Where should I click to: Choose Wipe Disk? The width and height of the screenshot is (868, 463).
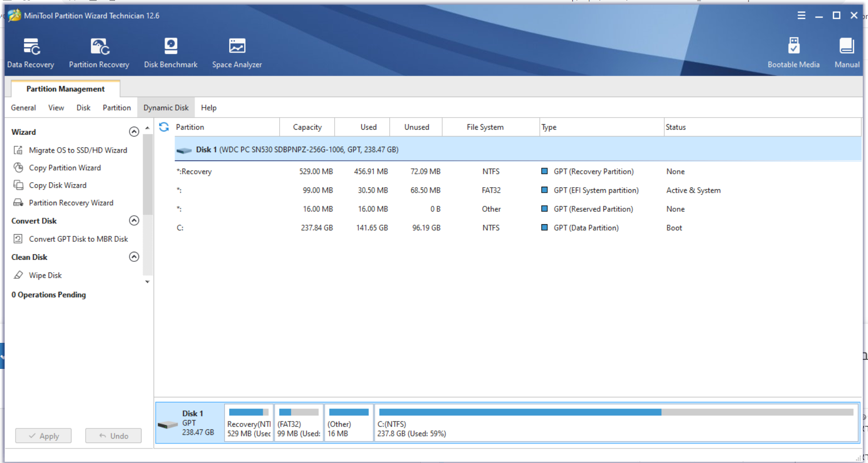point(46,275)
